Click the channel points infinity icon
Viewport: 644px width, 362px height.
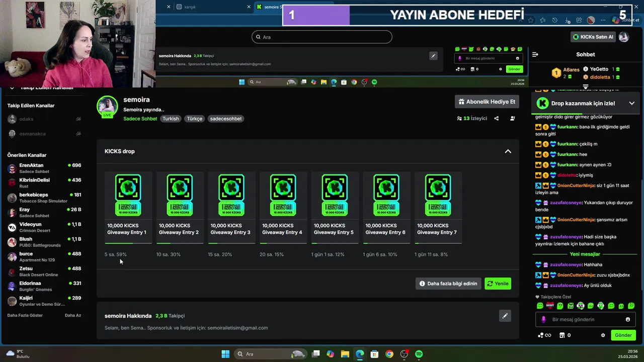[x=544, y=335]
